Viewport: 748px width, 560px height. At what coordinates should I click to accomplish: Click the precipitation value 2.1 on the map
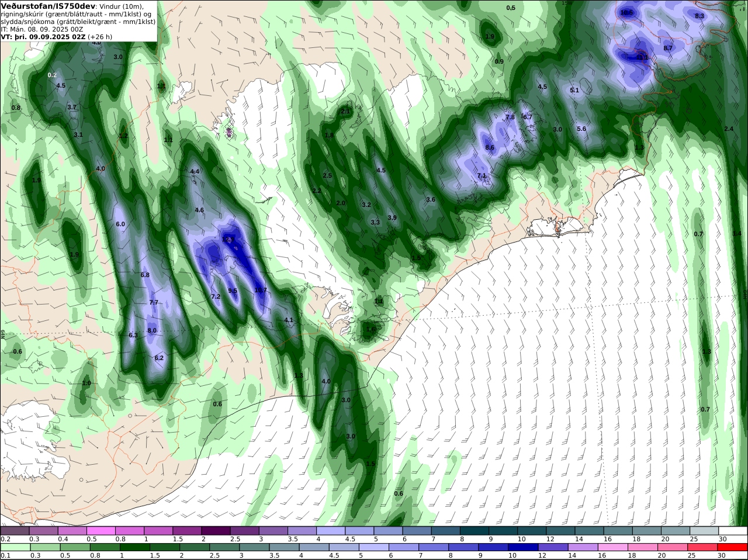[x=345, y=111]
